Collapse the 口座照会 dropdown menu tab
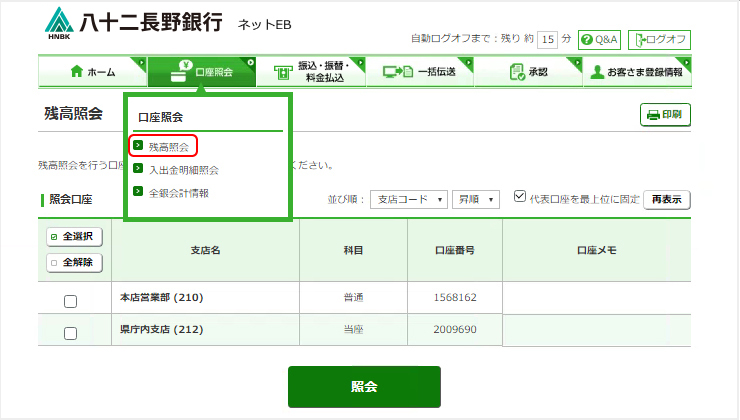740x420 pixels. click(201, 72)
